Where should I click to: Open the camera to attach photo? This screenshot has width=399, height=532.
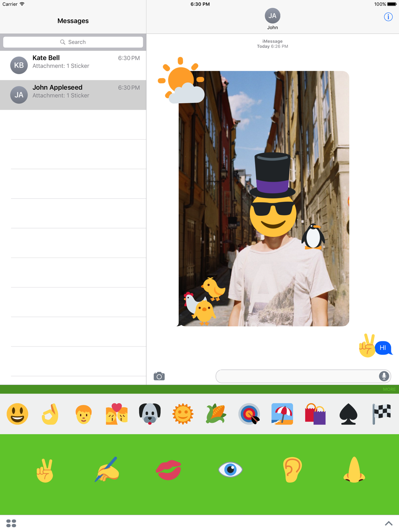[159, 376]
